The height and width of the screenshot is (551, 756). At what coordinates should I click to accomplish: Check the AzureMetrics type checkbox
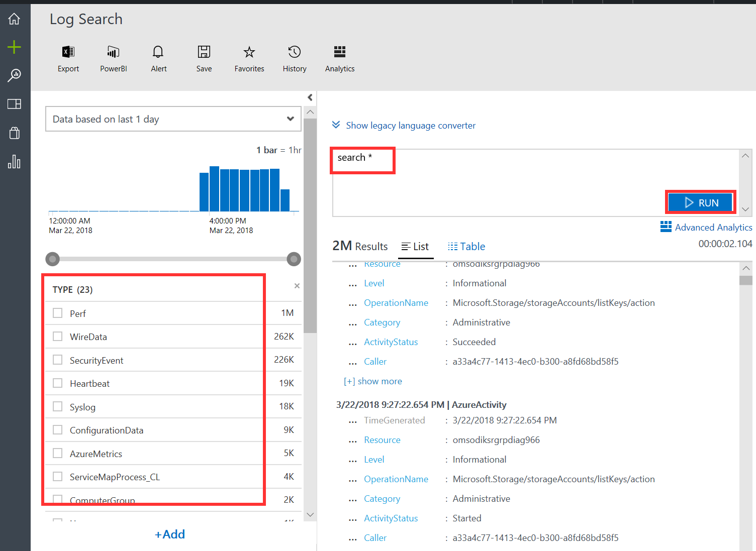58,453
